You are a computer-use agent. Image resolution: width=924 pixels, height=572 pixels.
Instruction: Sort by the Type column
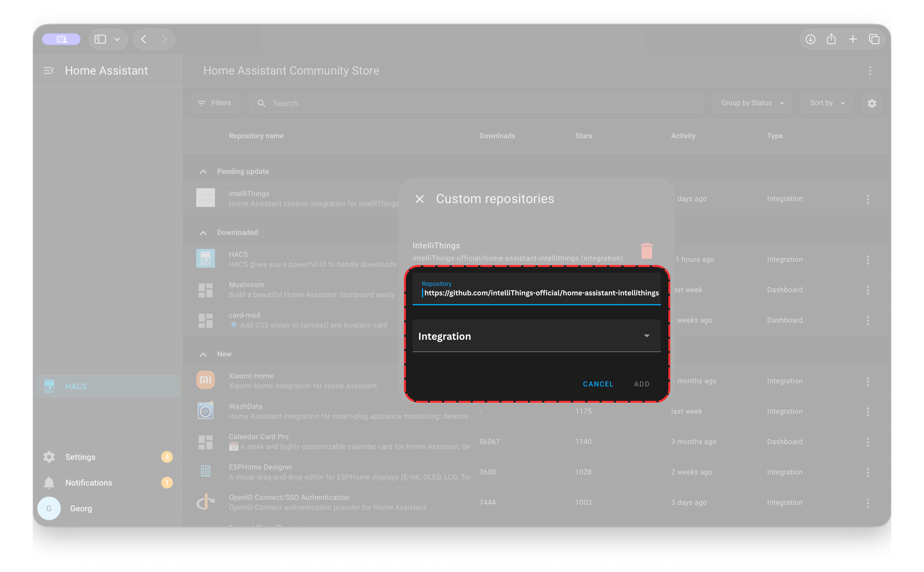click(775, 136)
